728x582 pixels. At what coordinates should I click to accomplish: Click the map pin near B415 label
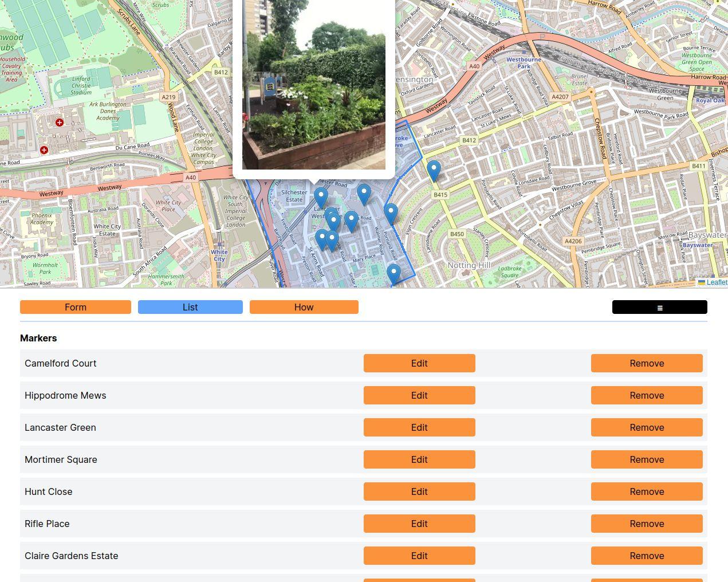pyautogui.click(x=434, y=171)
